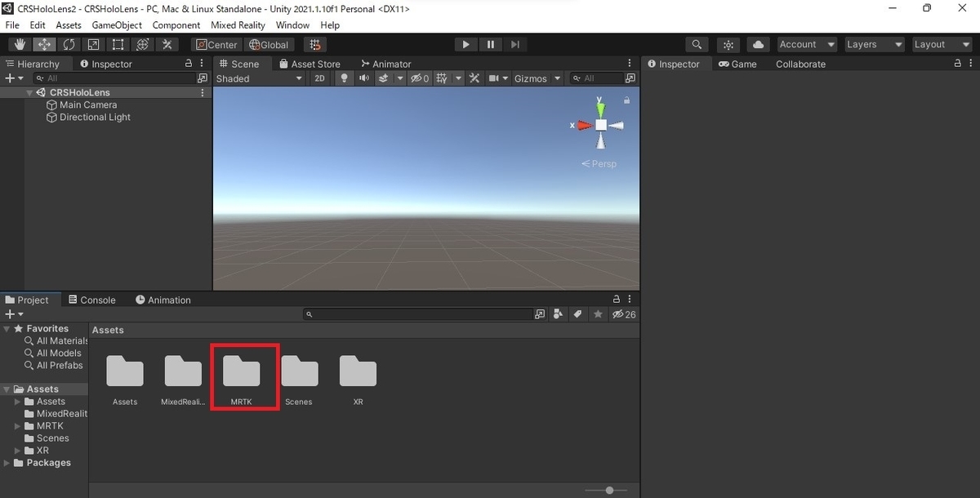Open the lighting status sun icon
This screenshot has width=980, height=498.
(x=728, y=44)
